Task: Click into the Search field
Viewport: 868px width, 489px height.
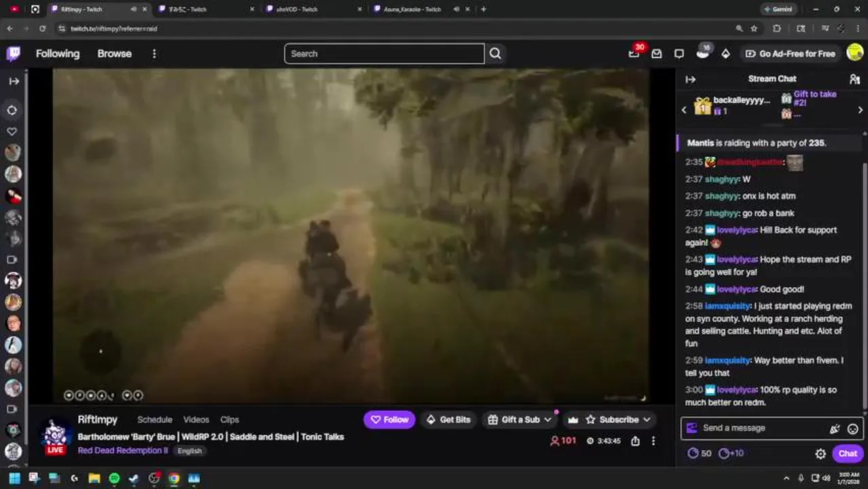Action: point(384,54)
